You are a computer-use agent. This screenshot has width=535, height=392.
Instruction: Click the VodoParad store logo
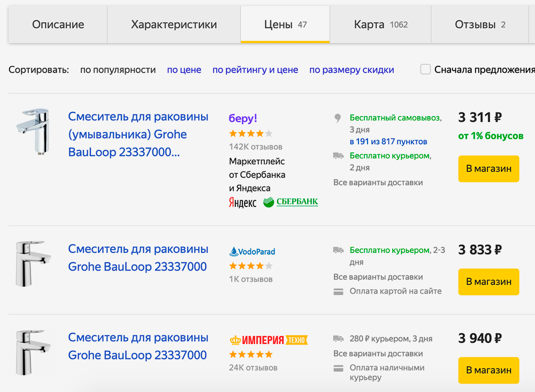tap(252, 251)
